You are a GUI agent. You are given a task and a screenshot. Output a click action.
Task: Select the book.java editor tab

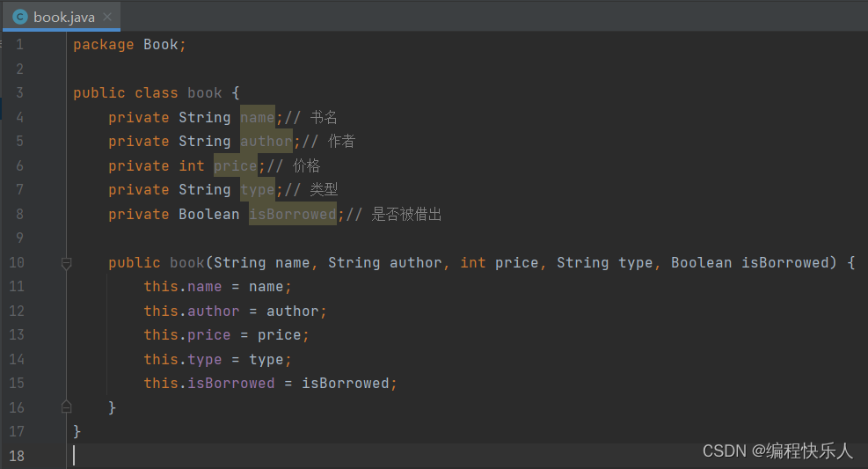(62, 17)
